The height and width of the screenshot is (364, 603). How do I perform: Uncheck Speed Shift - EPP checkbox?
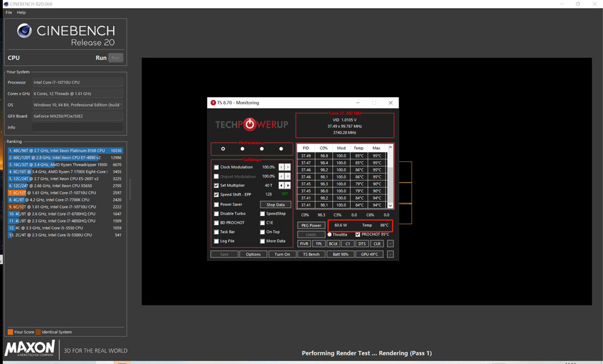(216, 195)
